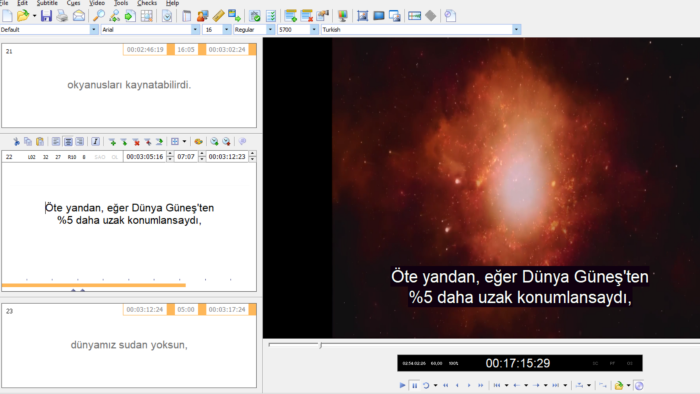Save the file with the floppy disk icon
700x394 pixels.
click(46, 16)
